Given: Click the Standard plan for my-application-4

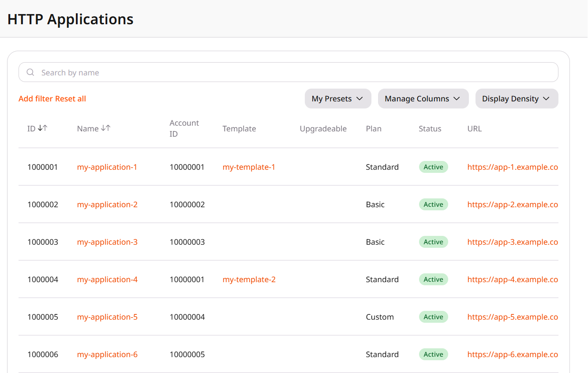Looking at the screenshot, I should (x=382, y=280).
